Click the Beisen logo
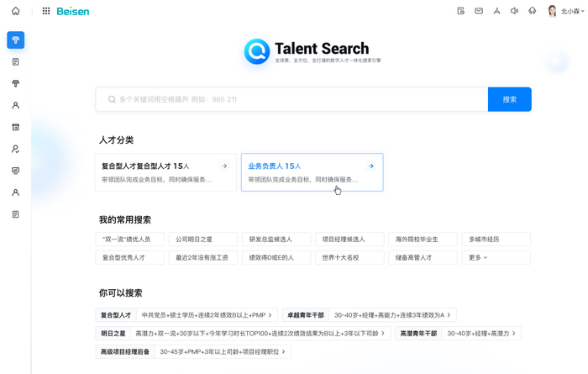This screenshot has height=374, width=588. (x=73, y=11)
